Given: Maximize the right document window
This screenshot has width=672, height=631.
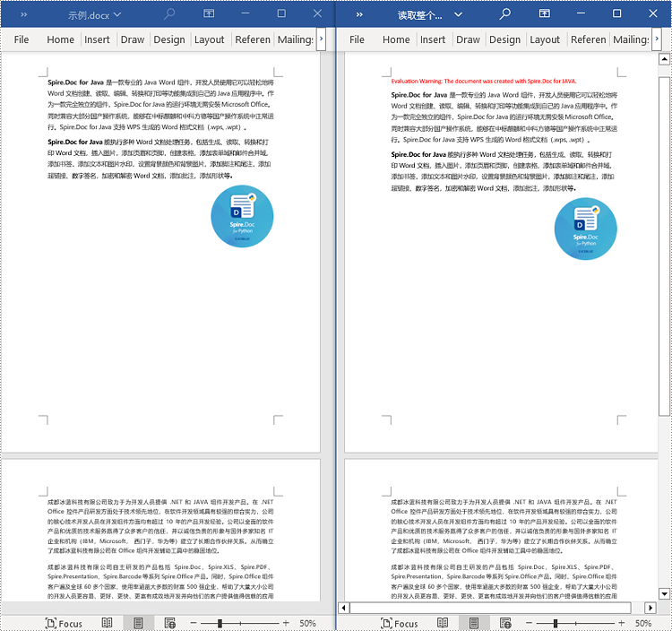Looking at the screenshot, I should point(616,13).
